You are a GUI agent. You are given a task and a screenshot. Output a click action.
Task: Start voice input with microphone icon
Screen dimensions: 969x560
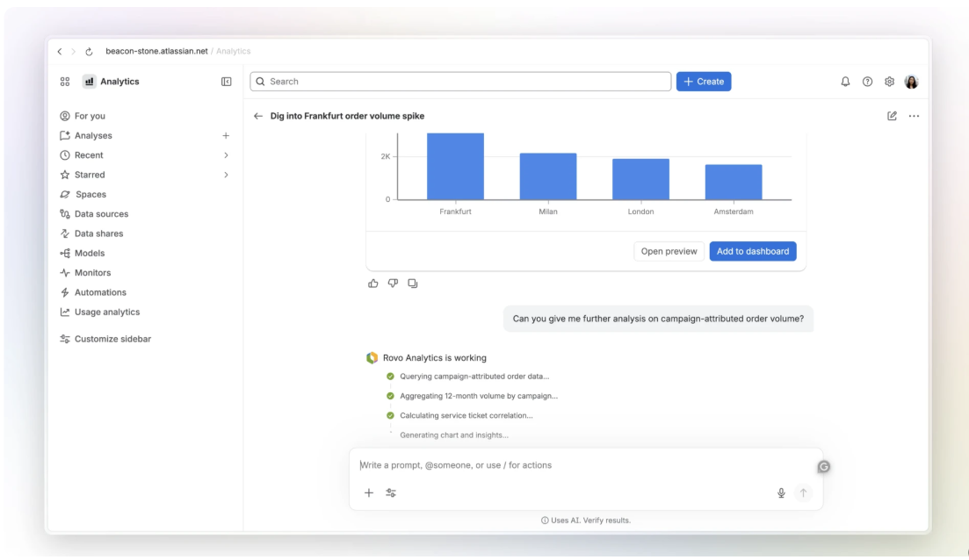coord(781,492)
